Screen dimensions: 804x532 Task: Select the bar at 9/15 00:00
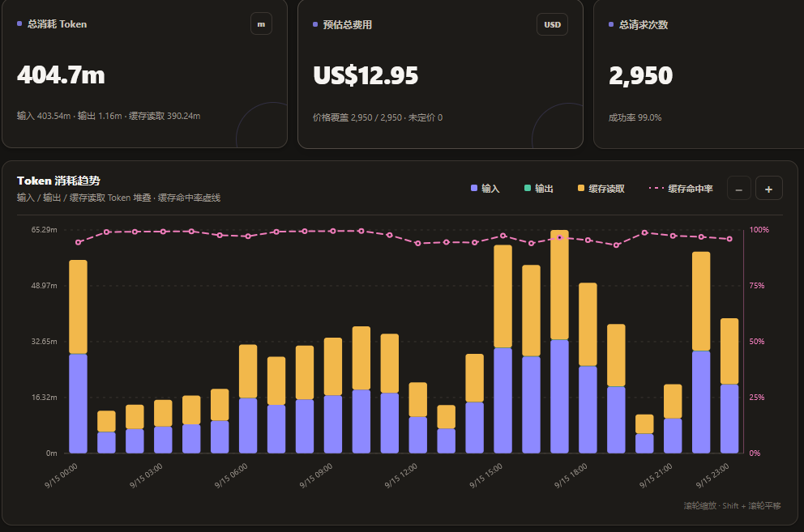pos(78,357)
